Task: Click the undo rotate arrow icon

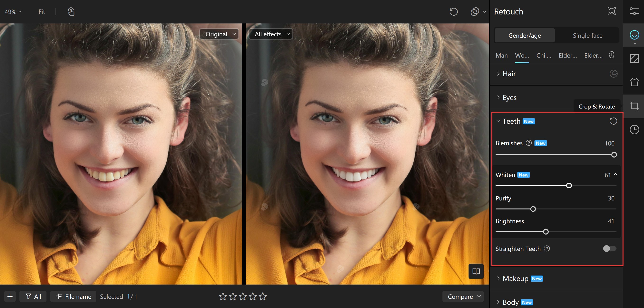Action: click(454, 12)
